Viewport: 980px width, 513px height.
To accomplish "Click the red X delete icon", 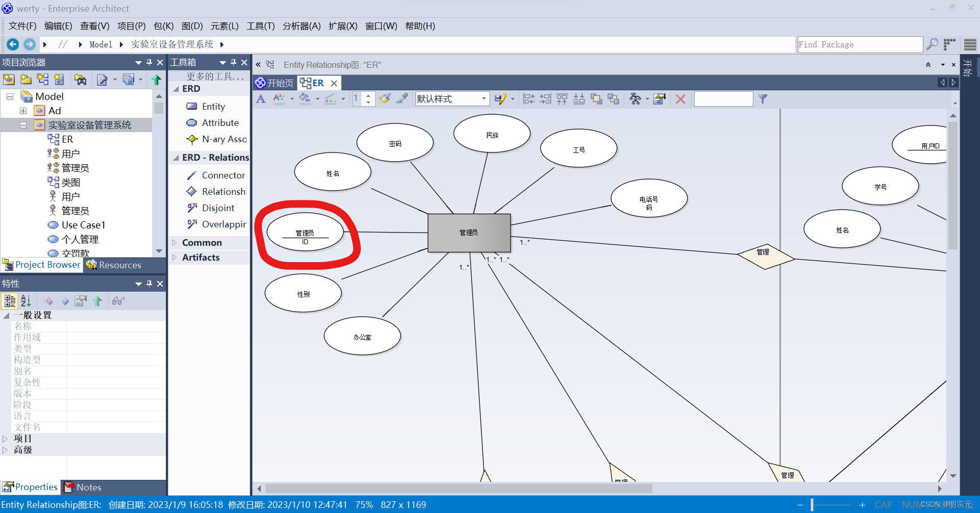I will [680, 99].
